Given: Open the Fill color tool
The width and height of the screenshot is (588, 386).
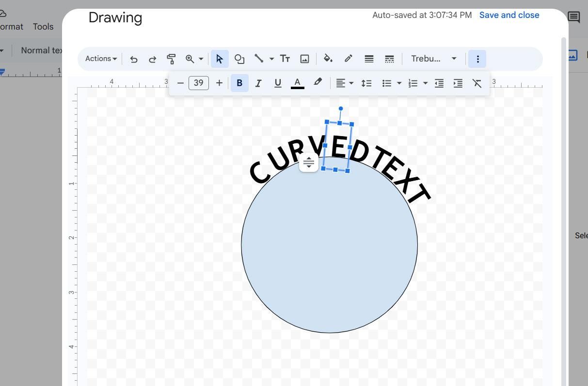Looking at the screenshot, I should 328,59.
